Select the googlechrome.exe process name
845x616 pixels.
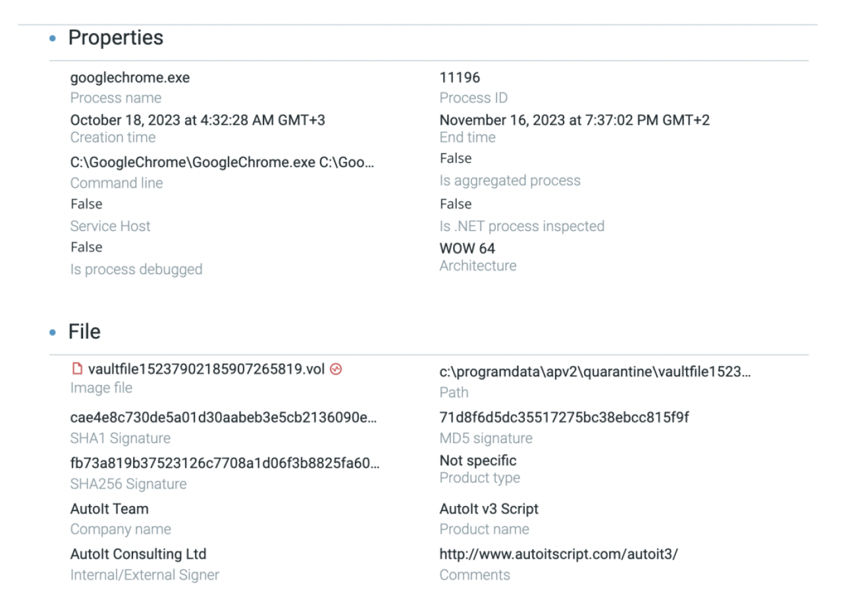[x=130, y=78]
